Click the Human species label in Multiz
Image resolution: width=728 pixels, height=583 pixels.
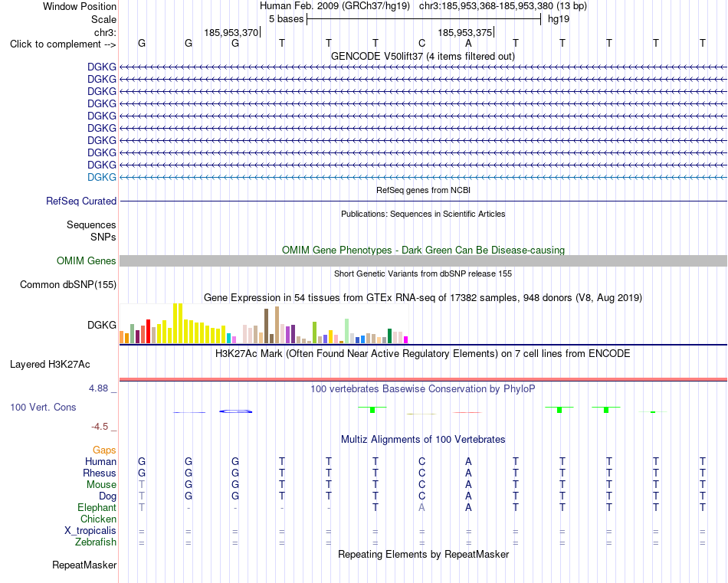tap(100, 461)
